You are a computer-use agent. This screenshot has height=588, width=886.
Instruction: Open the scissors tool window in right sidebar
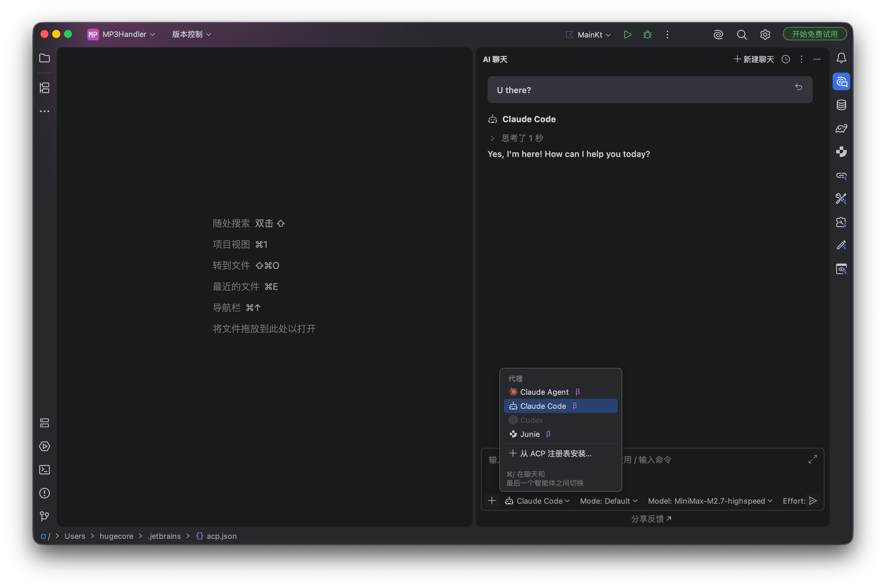tap(841, 199)
